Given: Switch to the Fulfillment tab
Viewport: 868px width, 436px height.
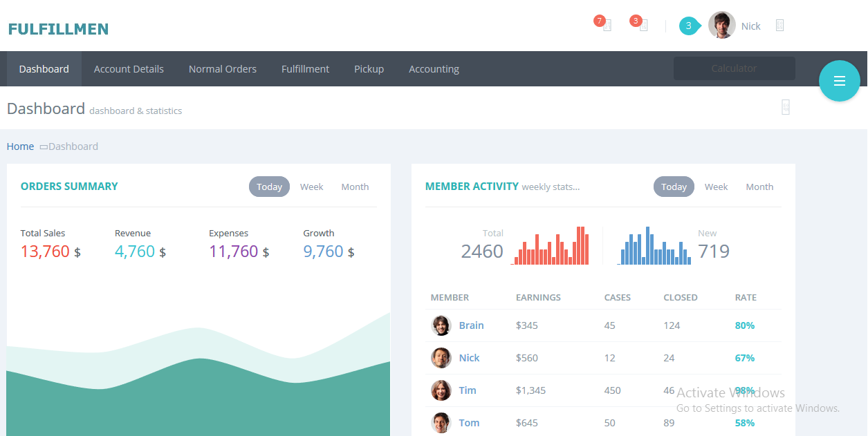Looking at the screenshot, I should (x=305, y=68).
